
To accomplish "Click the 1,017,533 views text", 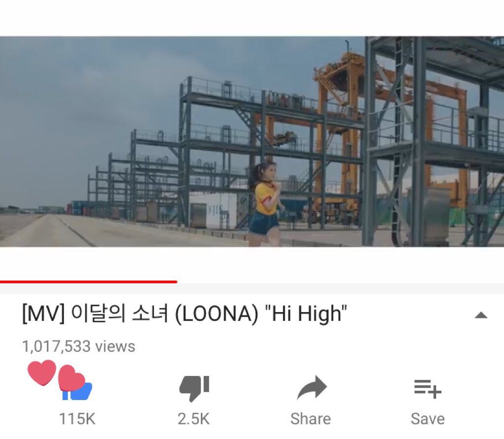I will [x=79, y=346].
